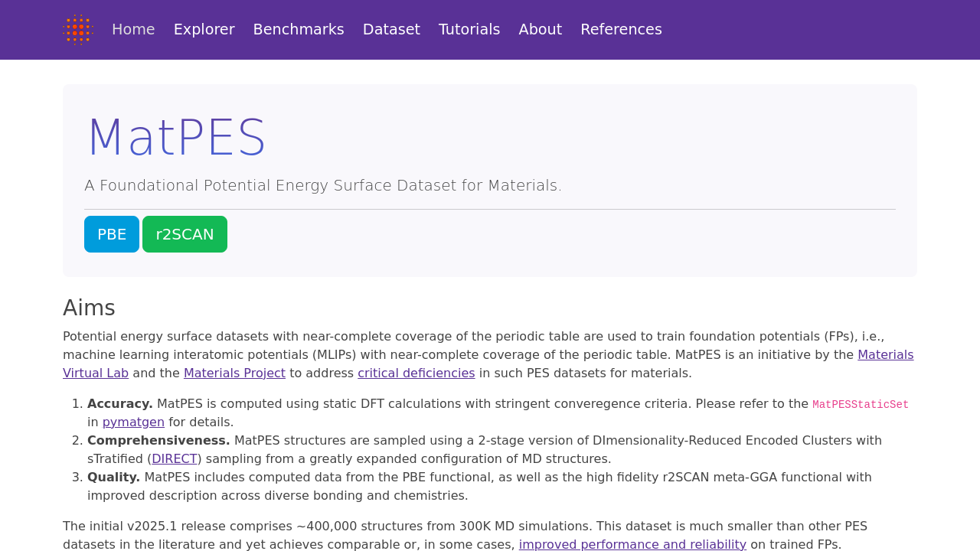
Task: Click the Foundational Potential Energy Surface subtitle
Action: 323,186
